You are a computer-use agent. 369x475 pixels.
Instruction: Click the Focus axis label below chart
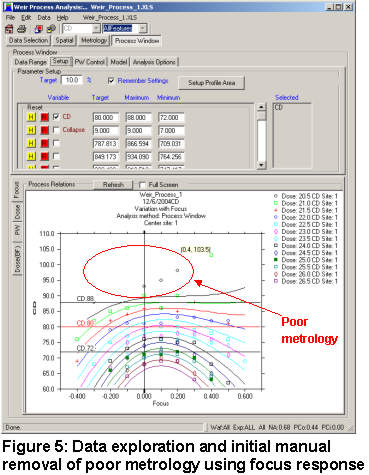coord(161,403)
